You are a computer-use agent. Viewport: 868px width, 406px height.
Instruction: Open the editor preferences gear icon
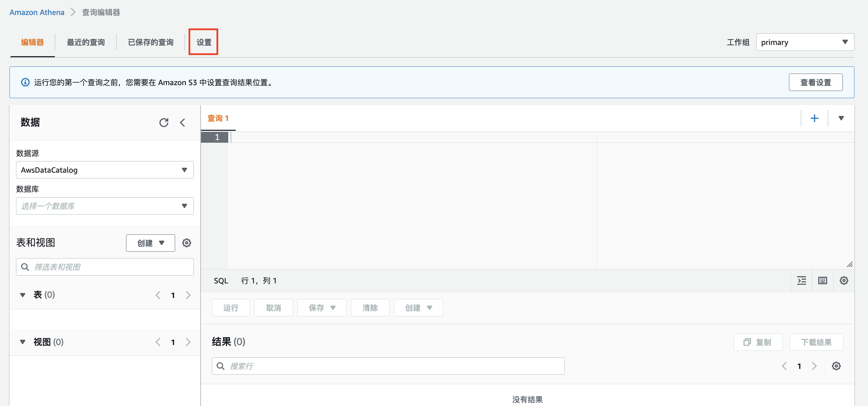point(844,281)
